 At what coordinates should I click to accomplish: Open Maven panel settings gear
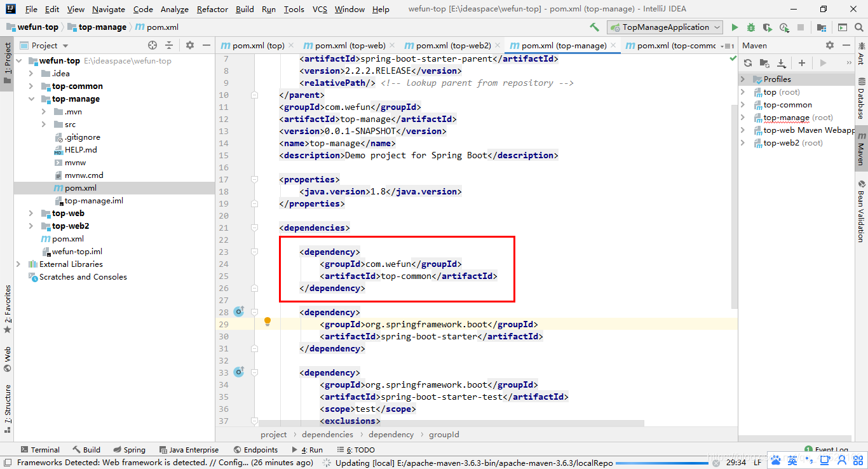829,45
